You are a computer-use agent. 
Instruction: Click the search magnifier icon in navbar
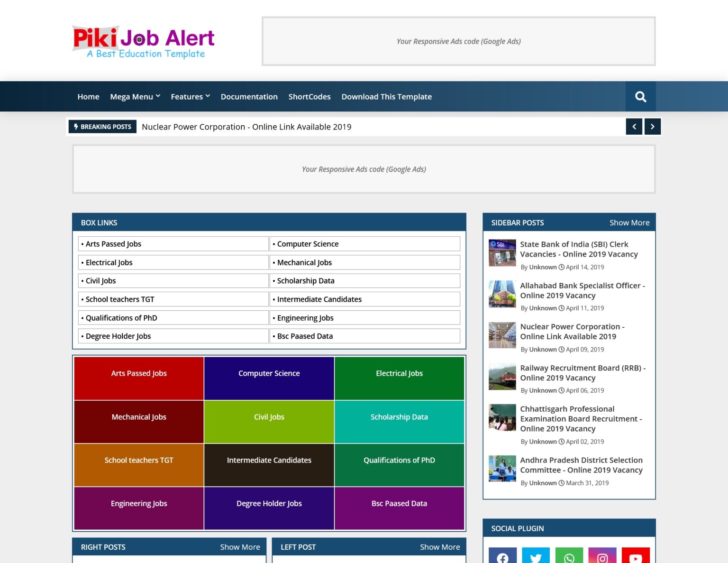[x=640, y=97]
